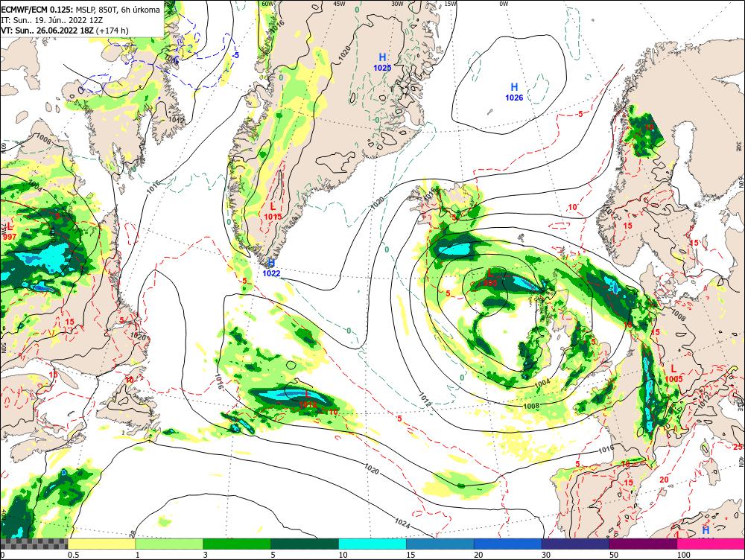This screenshot has width=745, height=560.
Task: Click the '30W' longitude label at top
Action: click(397, 3)
